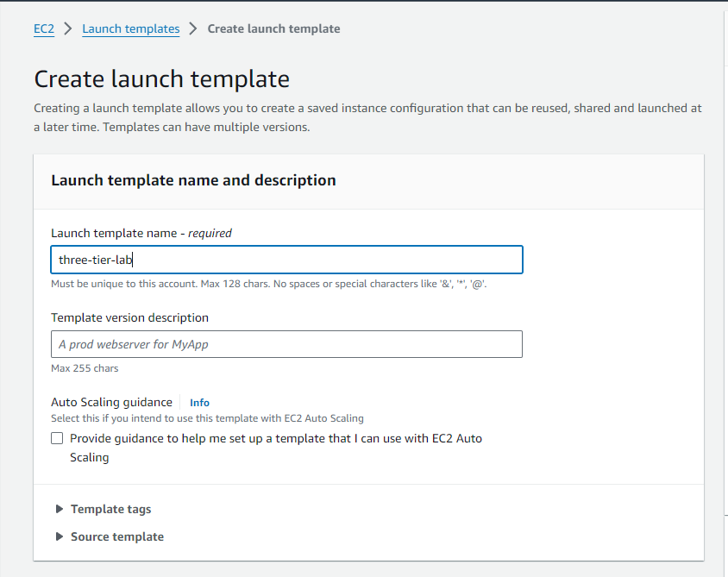Click the triangle icon beside Template tags

pos(60,509)
